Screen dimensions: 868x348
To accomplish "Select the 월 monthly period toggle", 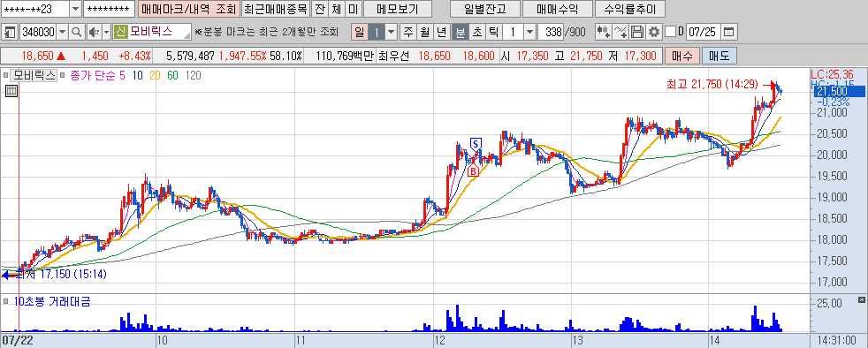I will (x=424, y=32).
